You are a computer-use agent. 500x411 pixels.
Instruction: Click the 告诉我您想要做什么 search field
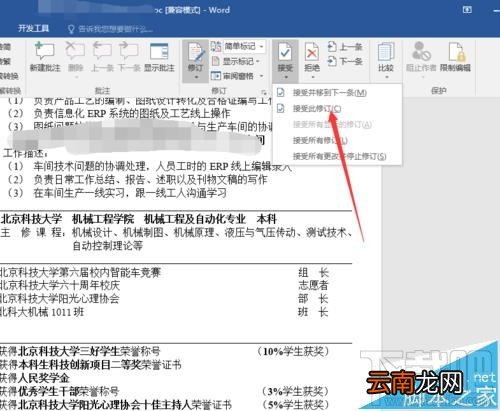coord(115,29)
